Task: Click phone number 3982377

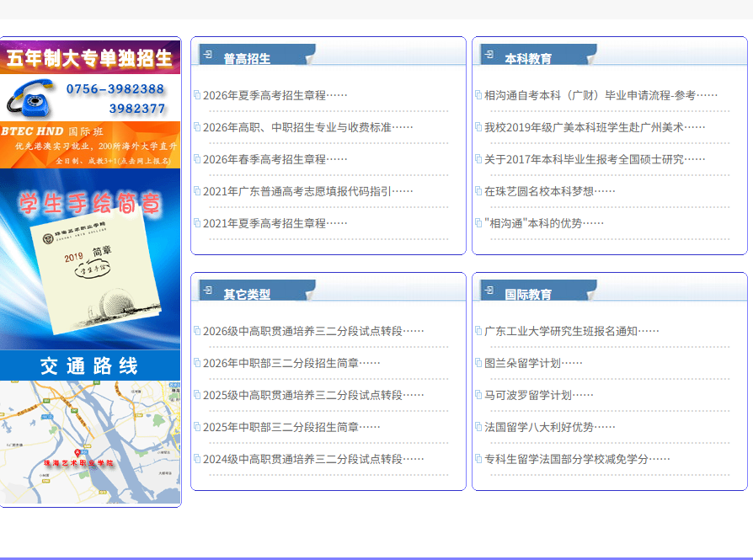Action: click(137, 109)
